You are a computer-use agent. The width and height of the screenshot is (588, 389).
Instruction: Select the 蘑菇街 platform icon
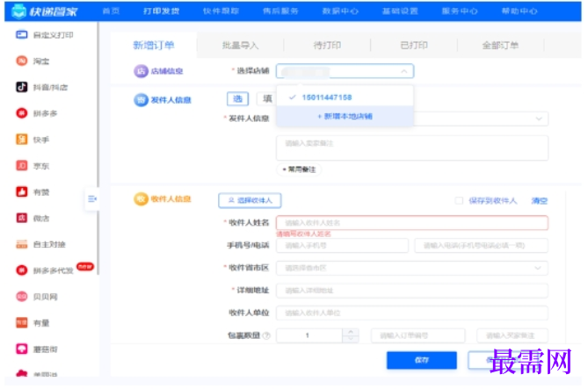coord(21,349)
